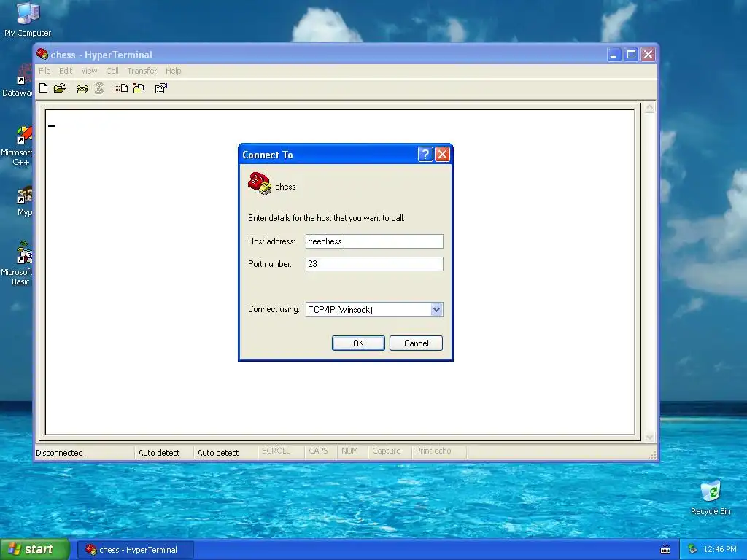Click the system tray network icon

(x=692, y=550)
